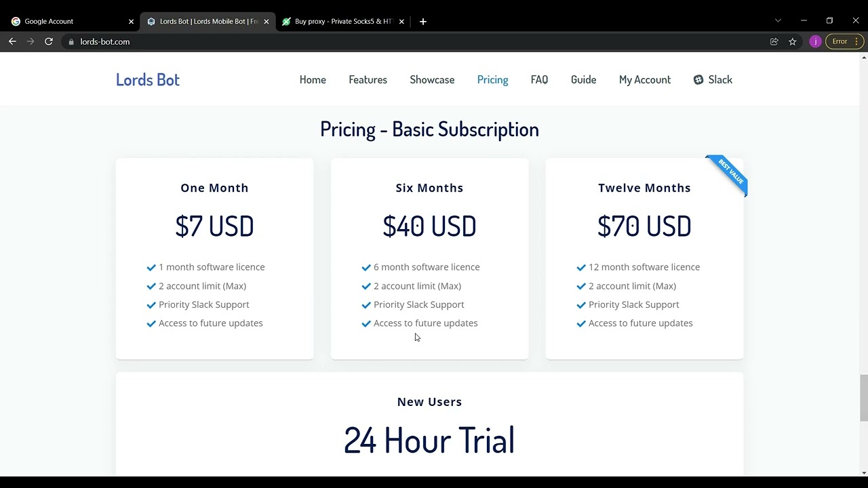This screenshot has height=488, width=868.
Task: Click the One Month plan title
Action: [x=214, y=188]
